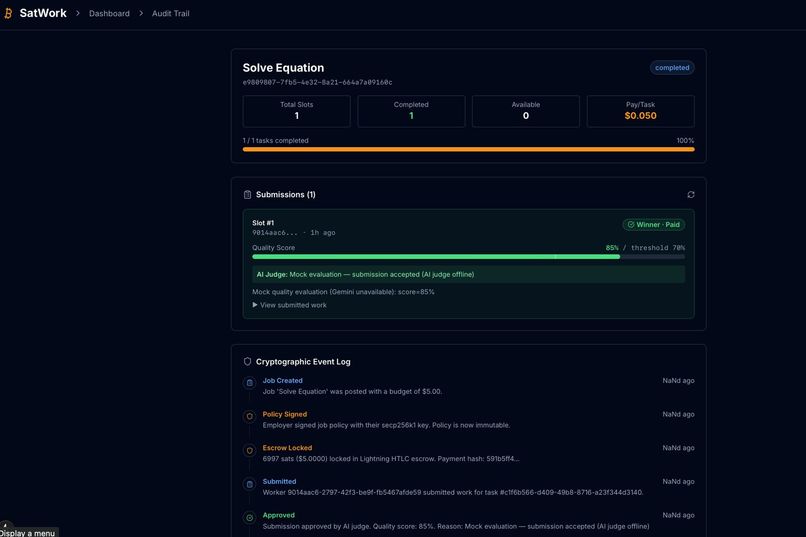The image size is (806, 537).
Task: Click the Submissions clipboard icon
Action: [x=247, y=195]
